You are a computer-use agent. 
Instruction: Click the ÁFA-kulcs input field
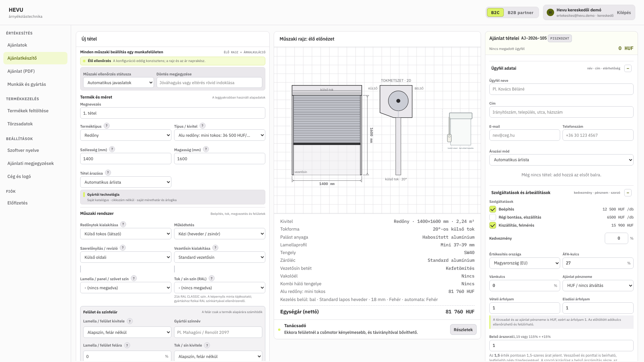[x=598, y=263]
